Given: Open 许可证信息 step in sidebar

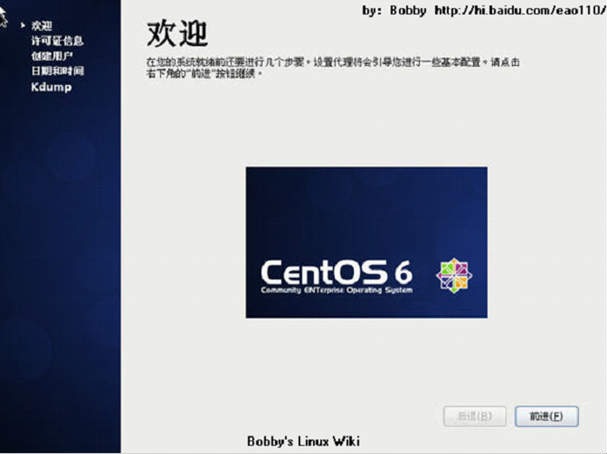Looking at the screenshot, I should [x=57, y=41].
